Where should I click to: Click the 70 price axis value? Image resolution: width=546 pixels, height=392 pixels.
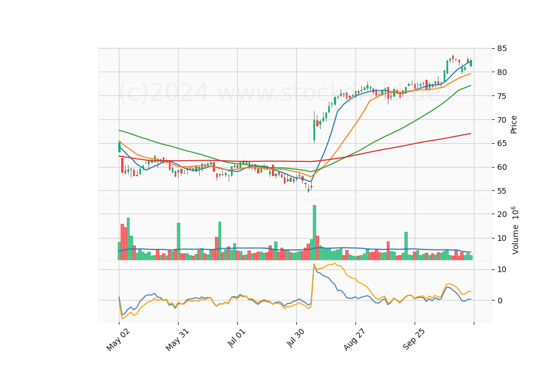(x=502, y=120)
